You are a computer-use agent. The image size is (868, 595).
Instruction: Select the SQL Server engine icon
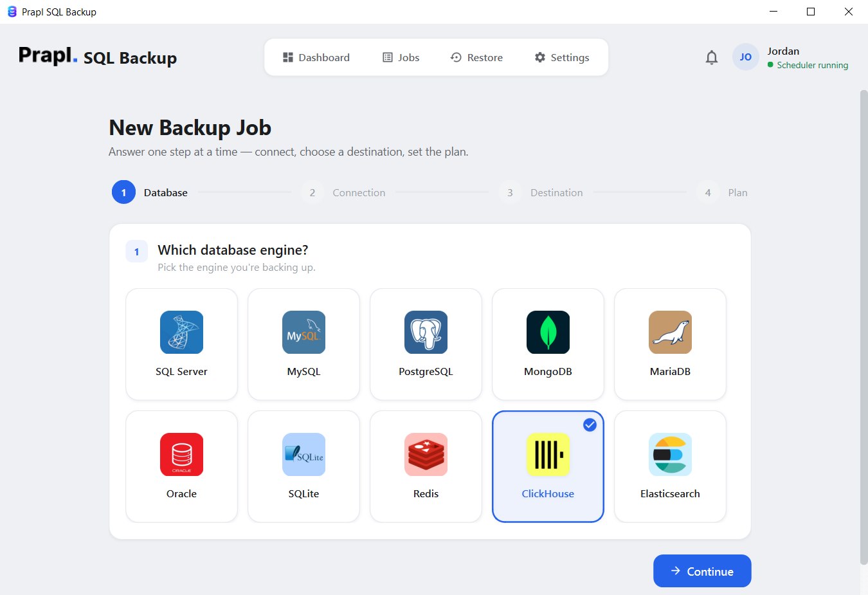coord(181,332)
